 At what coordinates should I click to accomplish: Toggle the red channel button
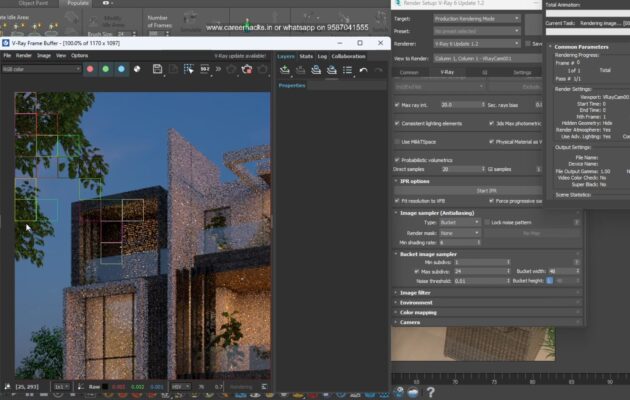coord(89,69)
